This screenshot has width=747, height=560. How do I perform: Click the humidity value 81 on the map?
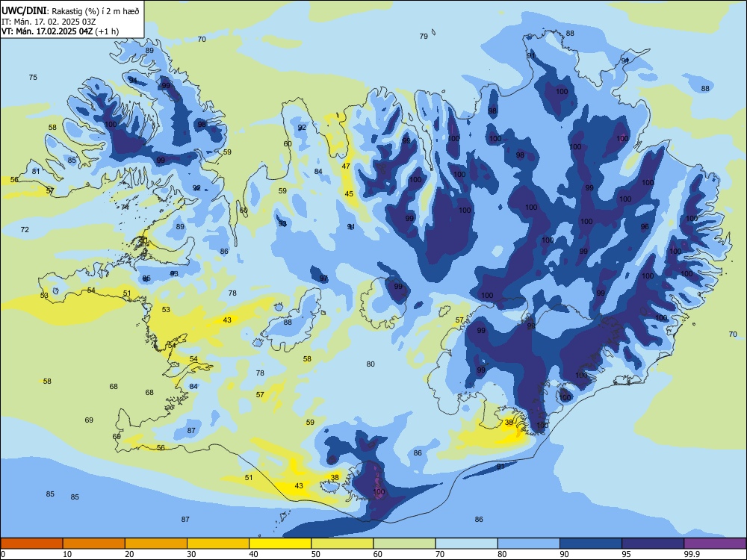point(36,172)
